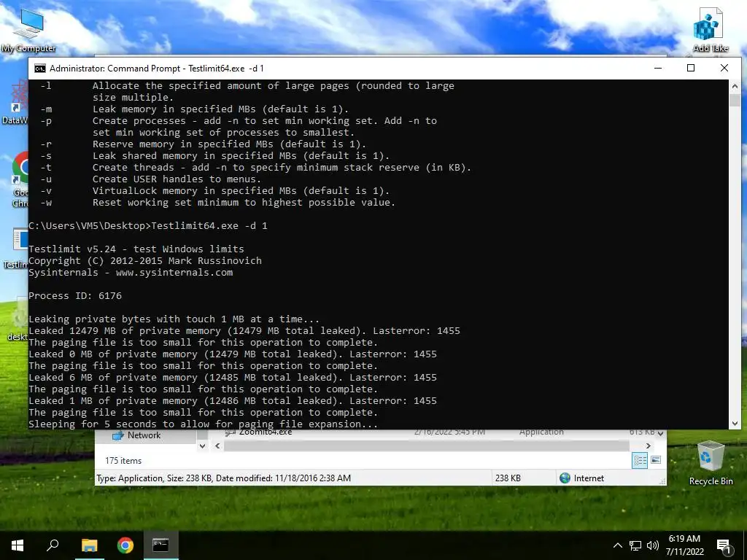Click '238 KB' size cell in Explorer status bar
Viewport: 747px width, 560px height.
pos(508,478)
